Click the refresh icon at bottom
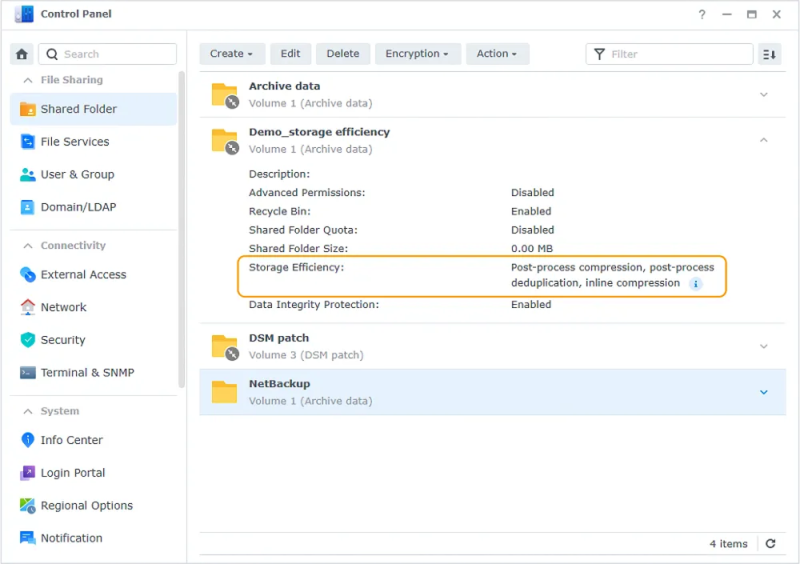 (770, 544)
